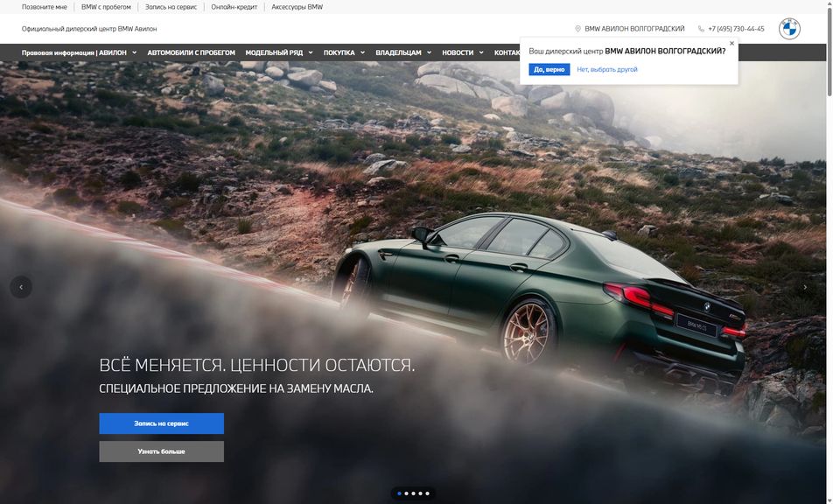The width and height of the screenshot is (833, 504).
Task: Open Правовая информация | АВИЛОН menu
Action: pyautogui.click(x=73, y=52)
